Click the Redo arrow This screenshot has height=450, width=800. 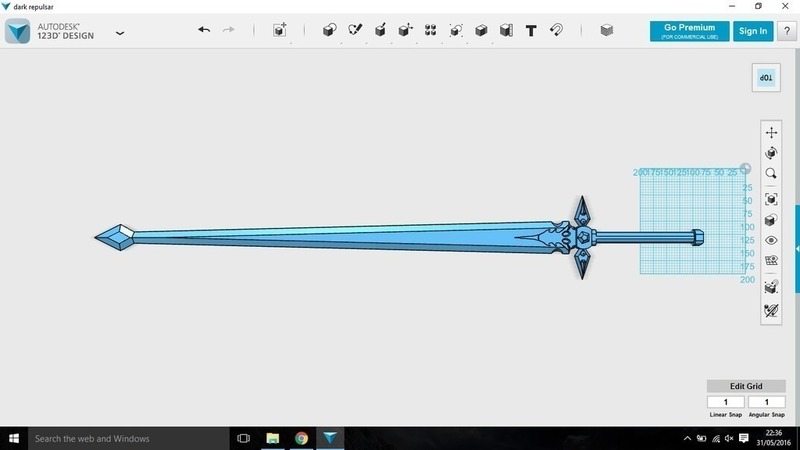(229, 30)
